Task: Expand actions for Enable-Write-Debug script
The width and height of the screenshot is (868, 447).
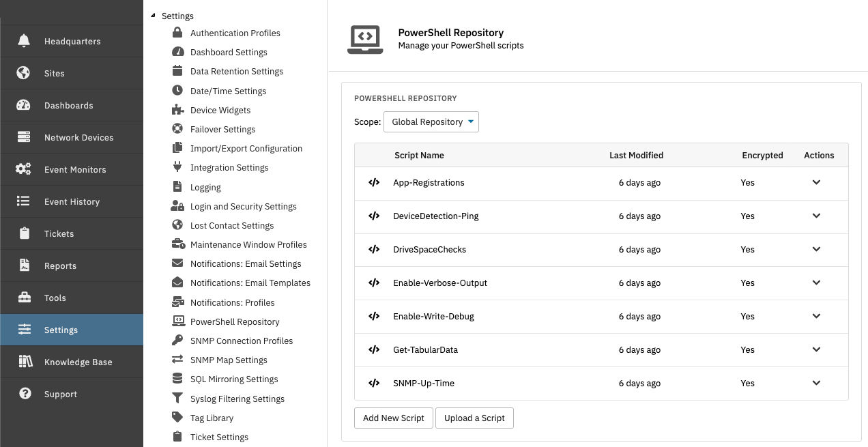Action: pyautogui.click(x=816, y=316)
